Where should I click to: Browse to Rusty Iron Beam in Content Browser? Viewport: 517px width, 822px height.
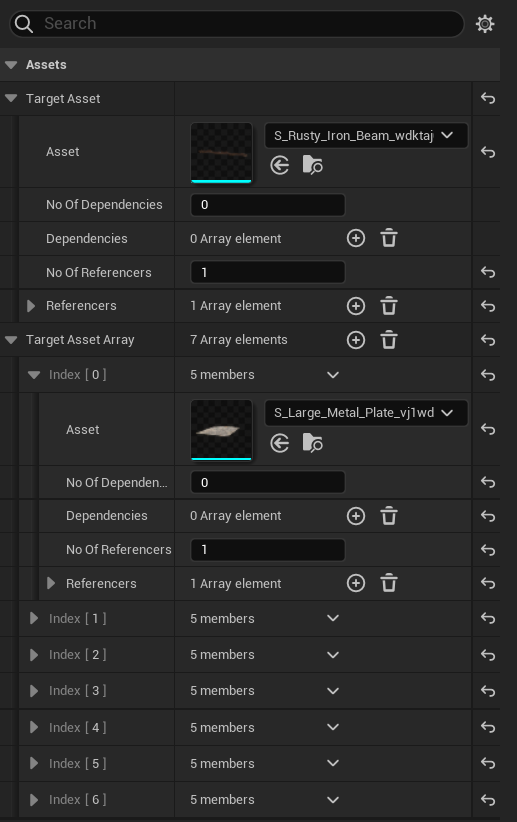[x=313, y=165]
